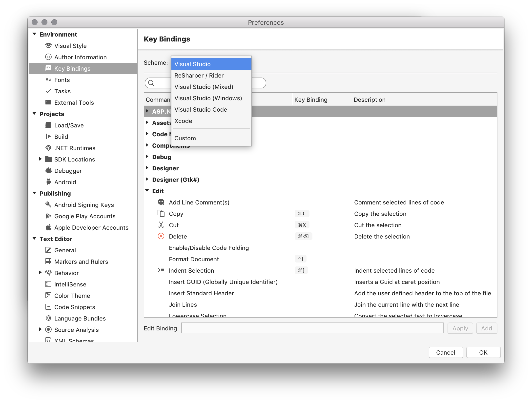Click the Cut scissors icon
Image resolution: width=532 pixels, height=403 pixels.
click(x=161, y=225)
